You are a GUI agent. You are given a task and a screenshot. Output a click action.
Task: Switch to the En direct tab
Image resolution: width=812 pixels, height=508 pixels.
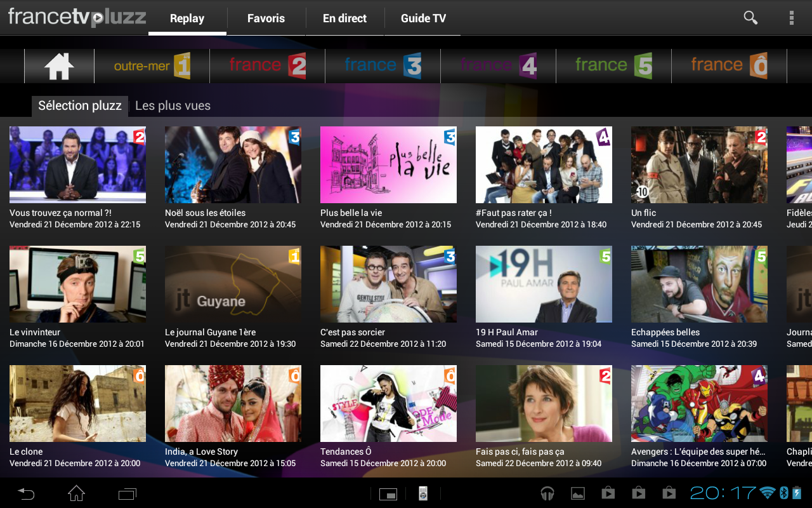[x=344, y=18]
